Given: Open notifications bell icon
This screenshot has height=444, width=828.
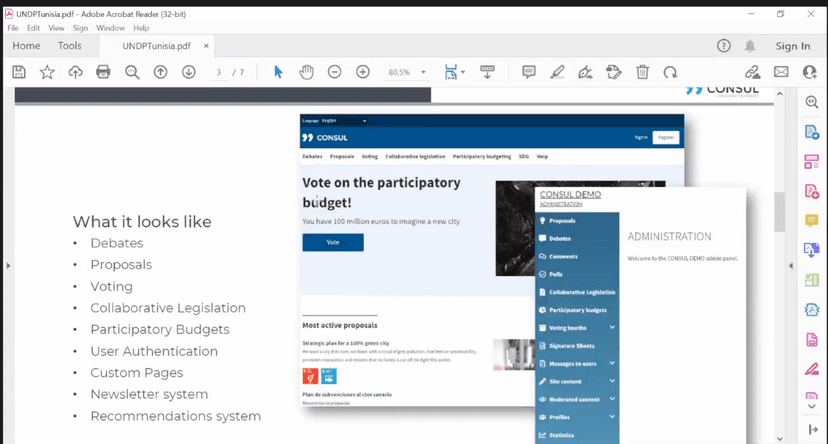Looking at the screenshot, I should (750, 46).
